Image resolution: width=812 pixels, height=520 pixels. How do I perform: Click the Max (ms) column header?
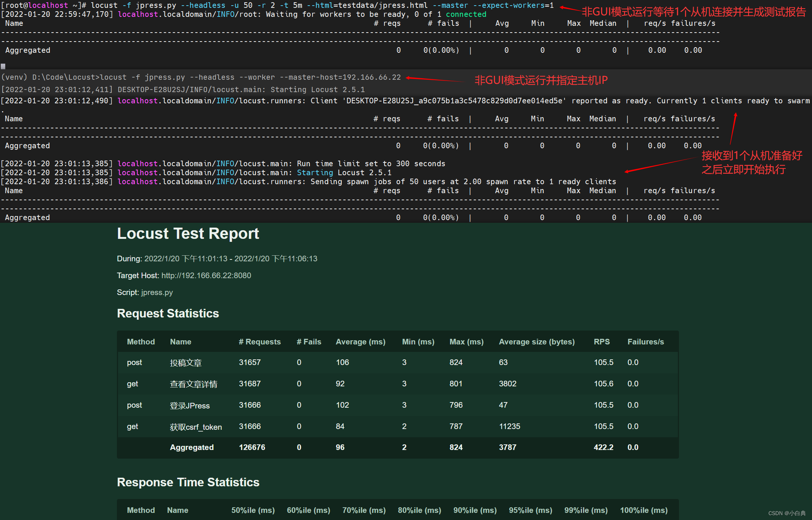tap(467, 342)
